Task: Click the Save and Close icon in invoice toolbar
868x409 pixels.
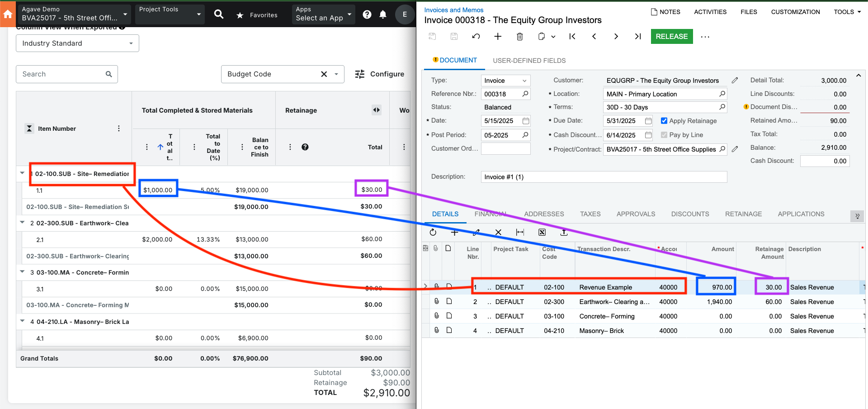Action: [x=432, y=37]
